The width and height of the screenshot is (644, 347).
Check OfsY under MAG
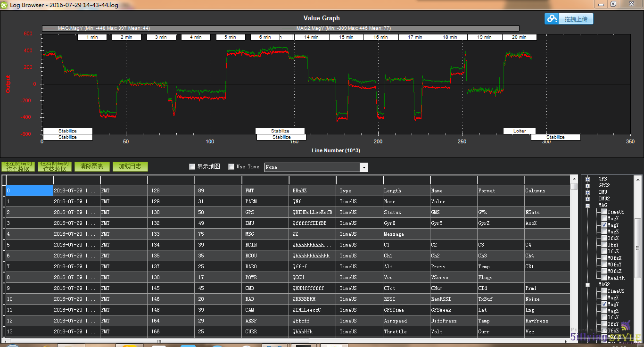(x=604, y=245)
